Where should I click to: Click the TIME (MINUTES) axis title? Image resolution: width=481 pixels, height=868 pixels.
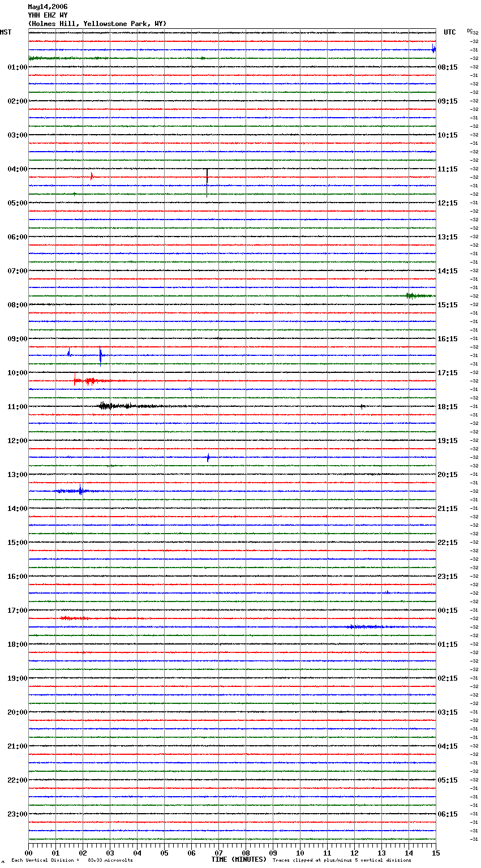click(239, 860)
